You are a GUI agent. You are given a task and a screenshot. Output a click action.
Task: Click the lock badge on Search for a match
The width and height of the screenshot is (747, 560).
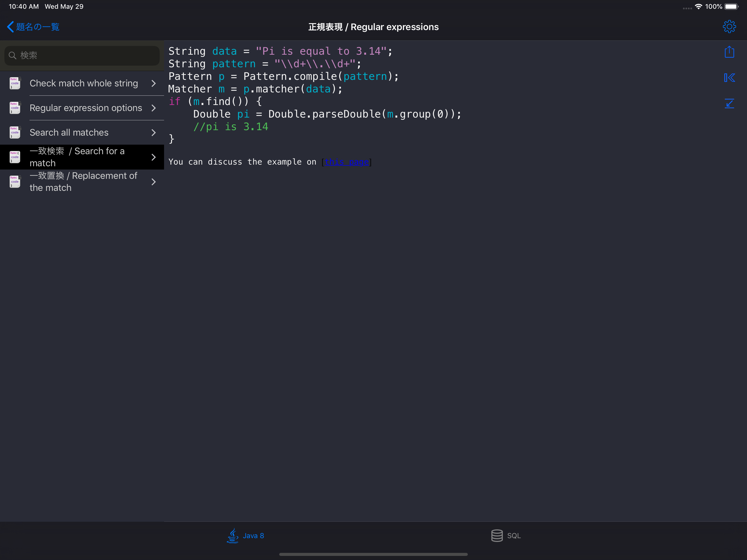pyautogui.click(x=20, y=152)
